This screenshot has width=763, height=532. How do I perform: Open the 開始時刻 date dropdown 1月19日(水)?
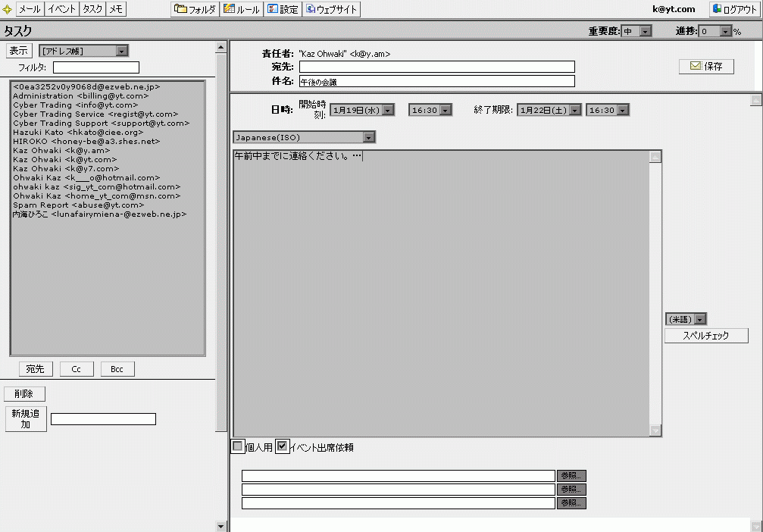362,110
